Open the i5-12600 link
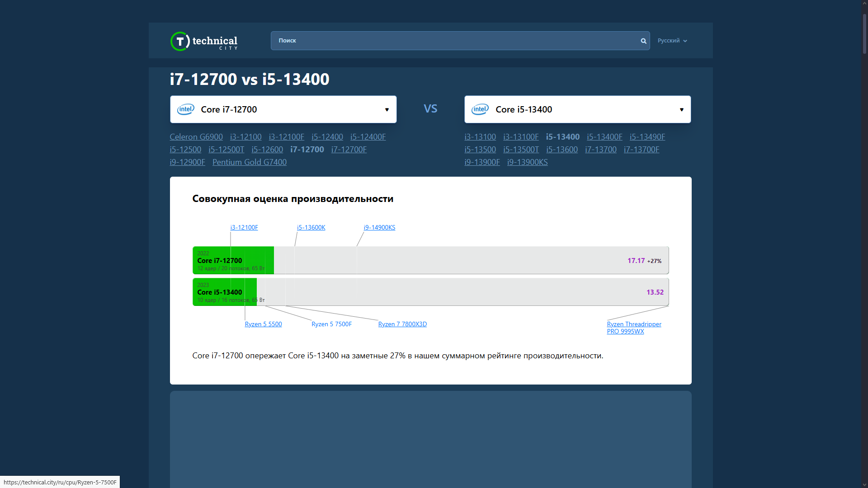868x488 pixels. tap(267, 150)
